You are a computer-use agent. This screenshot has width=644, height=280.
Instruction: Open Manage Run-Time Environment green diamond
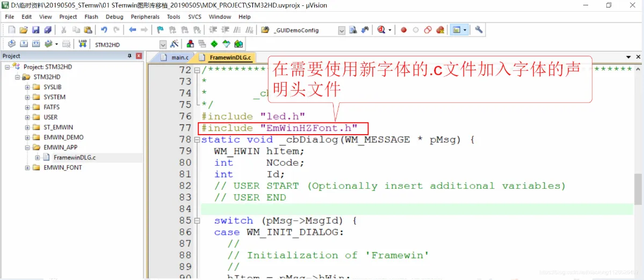[214, 44]
